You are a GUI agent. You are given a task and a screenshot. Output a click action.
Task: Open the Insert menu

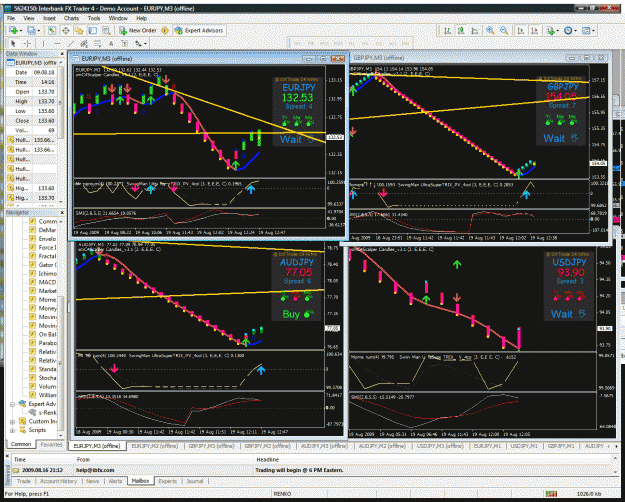coord(49,18)
